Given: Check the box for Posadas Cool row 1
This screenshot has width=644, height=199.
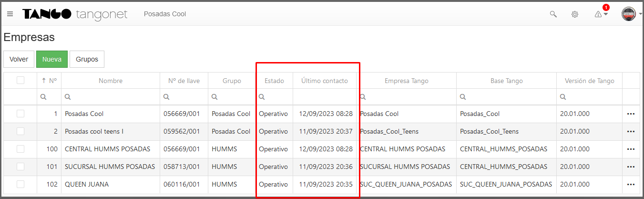Looking at the screenshot, I should (20, 114).
